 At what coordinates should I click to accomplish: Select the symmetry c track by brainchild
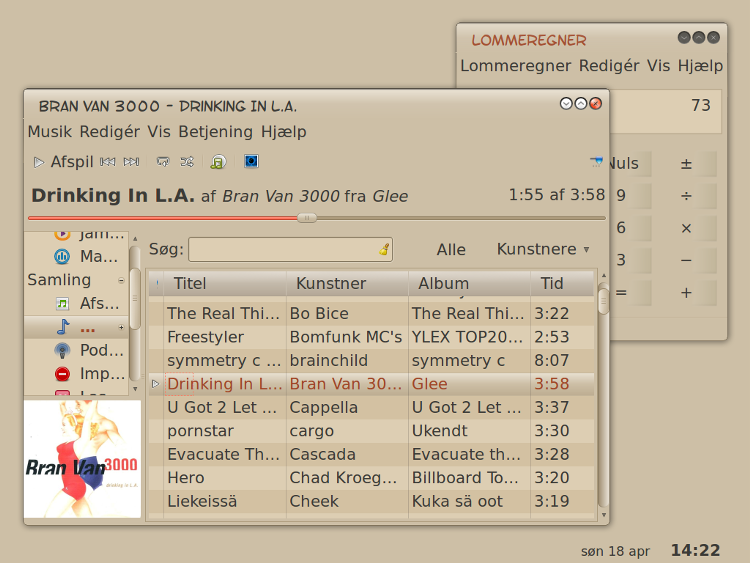click(371, 360)
